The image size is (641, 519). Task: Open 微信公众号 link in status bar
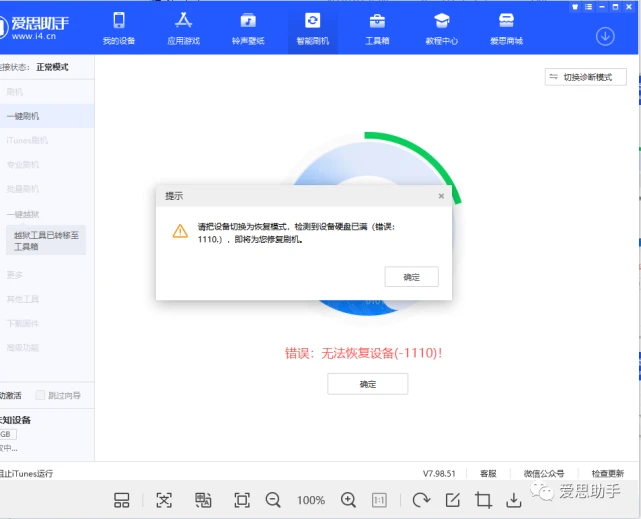[x=544, y=473]
